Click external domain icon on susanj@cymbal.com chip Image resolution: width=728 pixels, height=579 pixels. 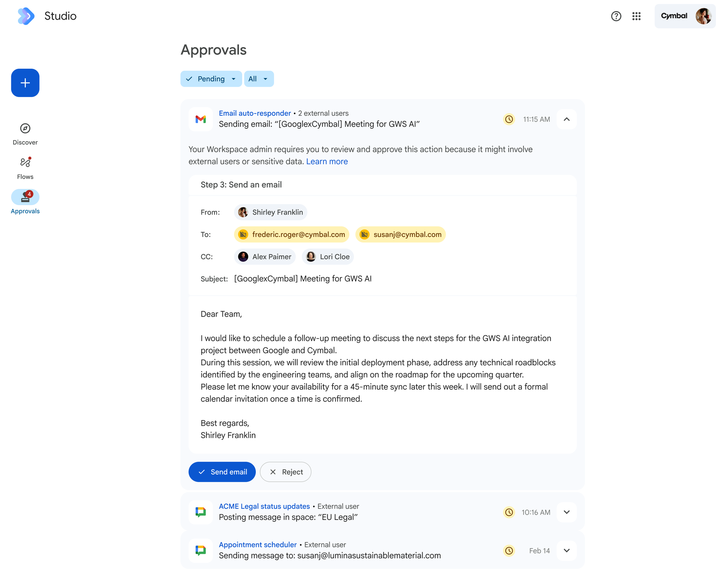364,234
